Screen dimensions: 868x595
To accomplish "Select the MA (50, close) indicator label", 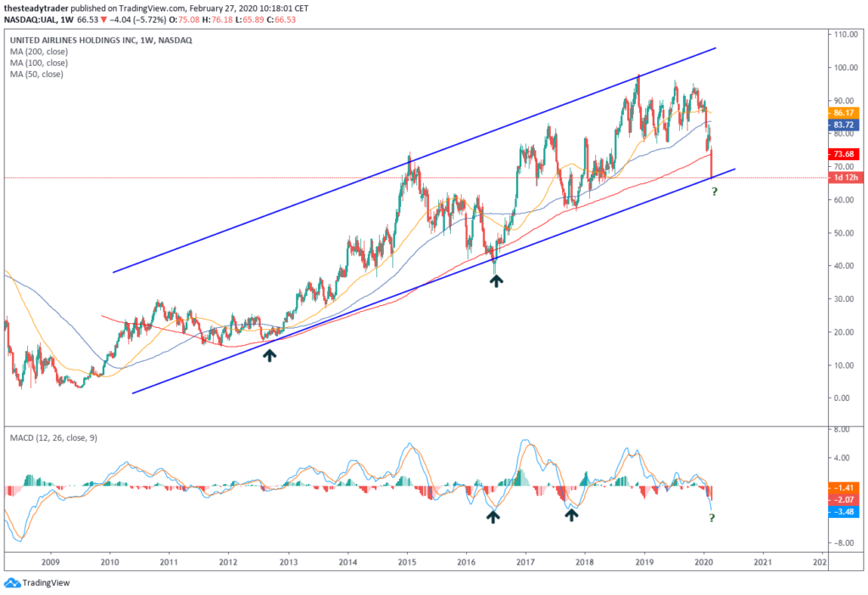I will 36,75.
